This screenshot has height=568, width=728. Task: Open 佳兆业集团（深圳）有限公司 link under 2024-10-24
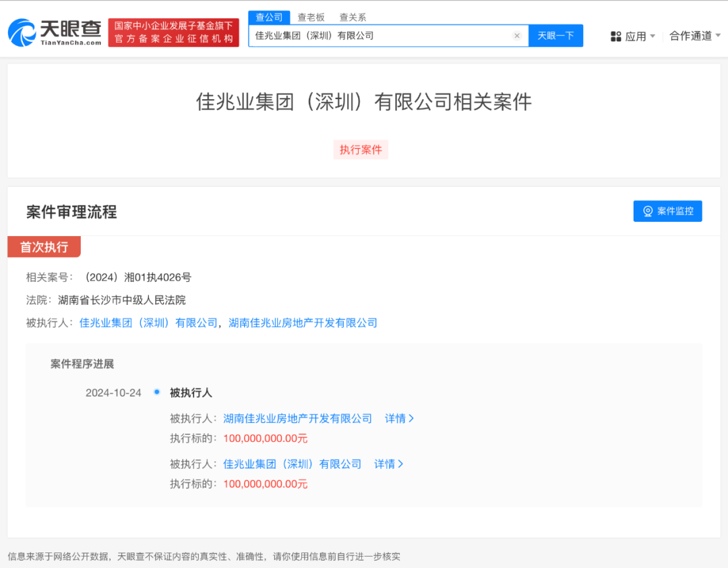point(292,464)
